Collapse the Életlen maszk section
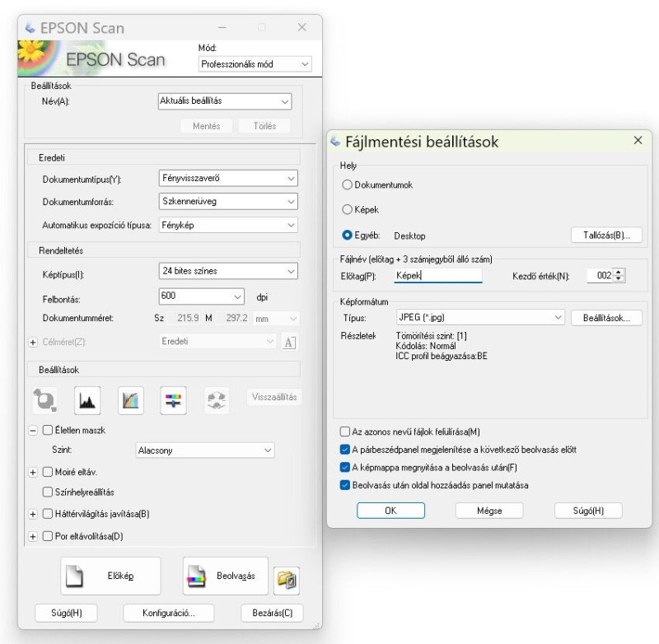 click(x=33, y=430)
